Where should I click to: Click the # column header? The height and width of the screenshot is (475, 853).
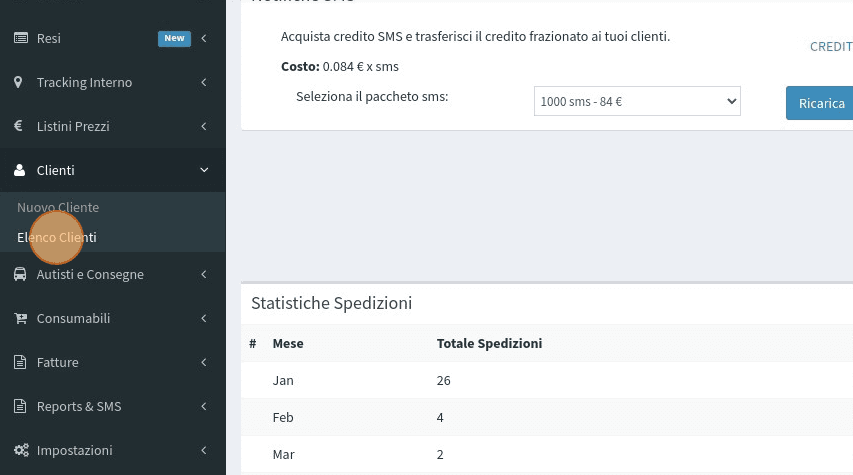(x=252, y=343)
